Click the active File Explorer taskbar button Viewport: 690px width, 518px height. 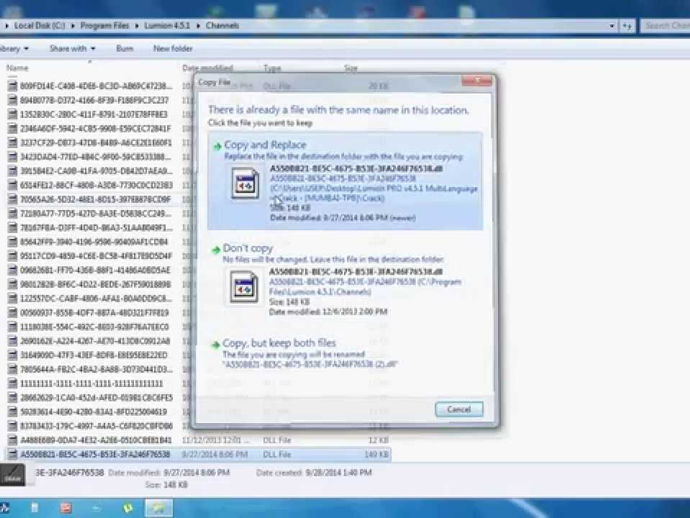point(159,508)
